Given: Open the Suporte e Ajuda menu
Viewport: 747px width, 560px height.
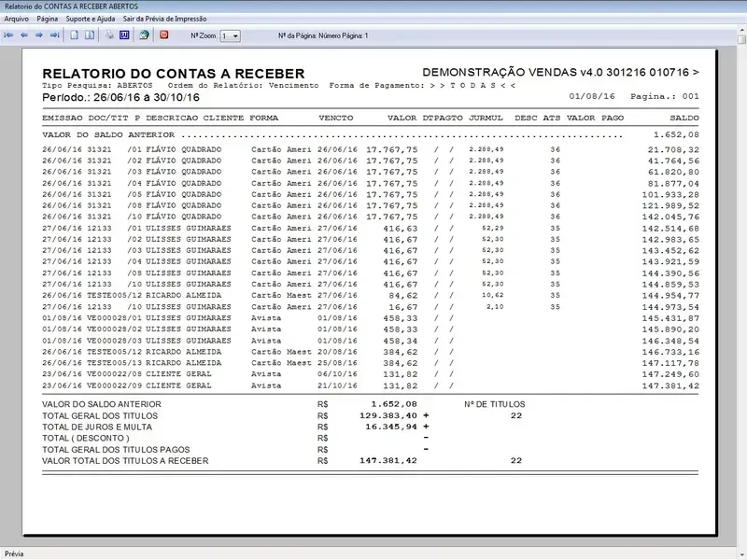Looking at the screenshot, I should [92, 19].
